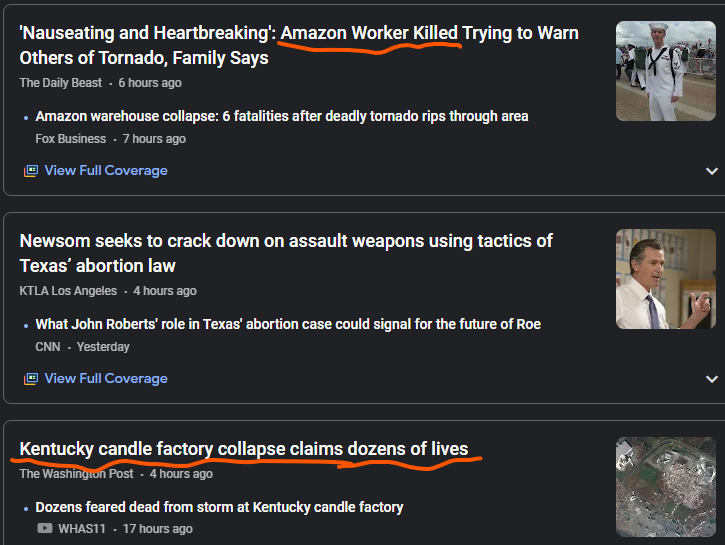
Task: Select the '17 hours ago' timestamp
Action: [158, 528]
